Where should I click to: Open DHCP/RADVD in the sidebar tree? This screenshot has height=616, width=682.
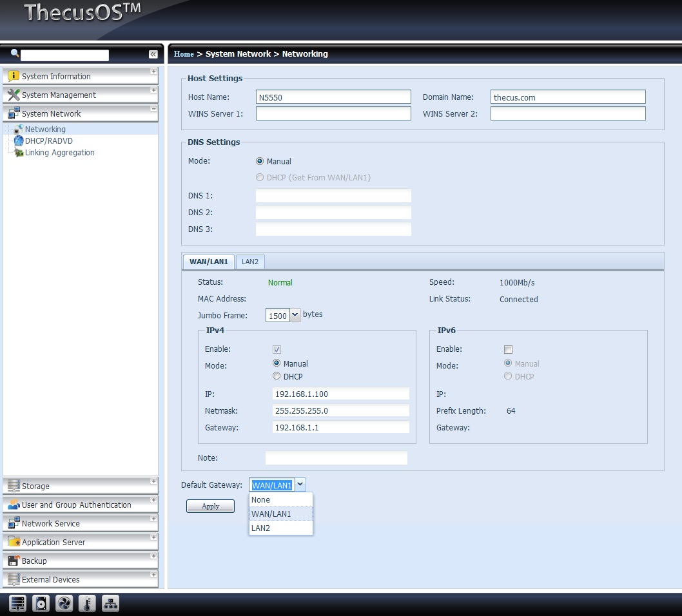[x=48, y=141]
